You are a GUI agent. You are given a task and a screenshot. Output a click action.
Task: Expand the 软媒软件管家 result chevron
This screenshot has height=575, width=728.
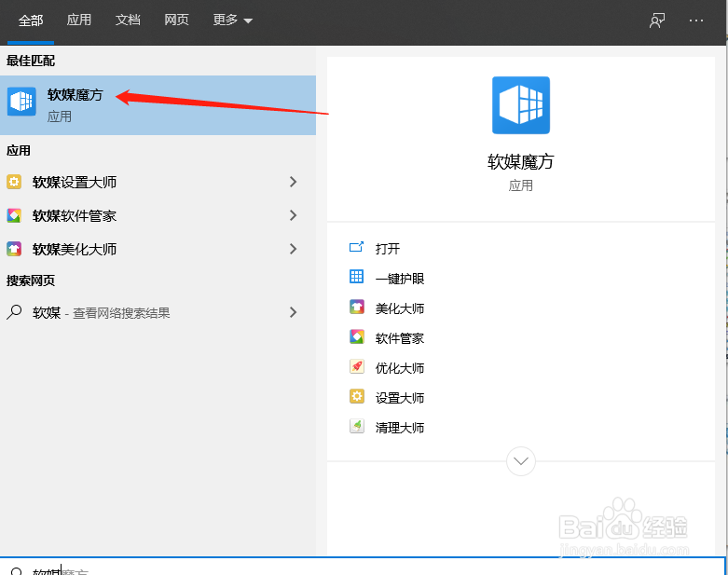293,215
